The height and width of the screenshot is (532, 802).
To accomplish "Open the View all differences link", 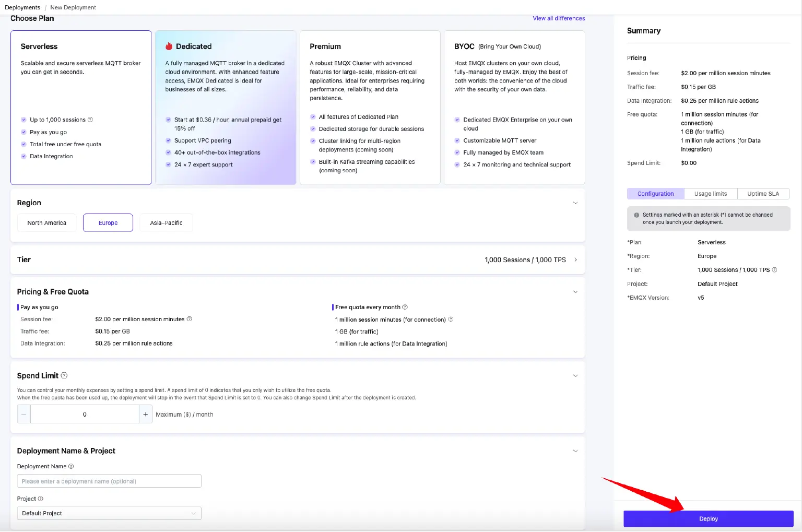I will (559, 18).
